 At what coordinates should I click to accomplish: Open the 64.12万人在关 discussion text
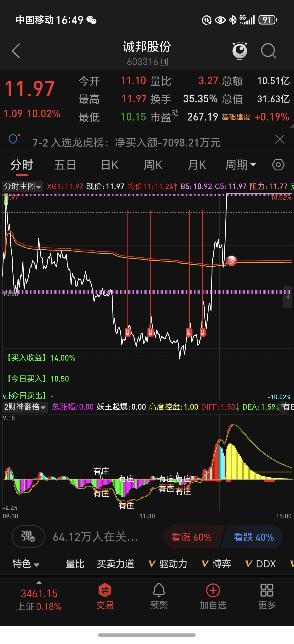95,537
